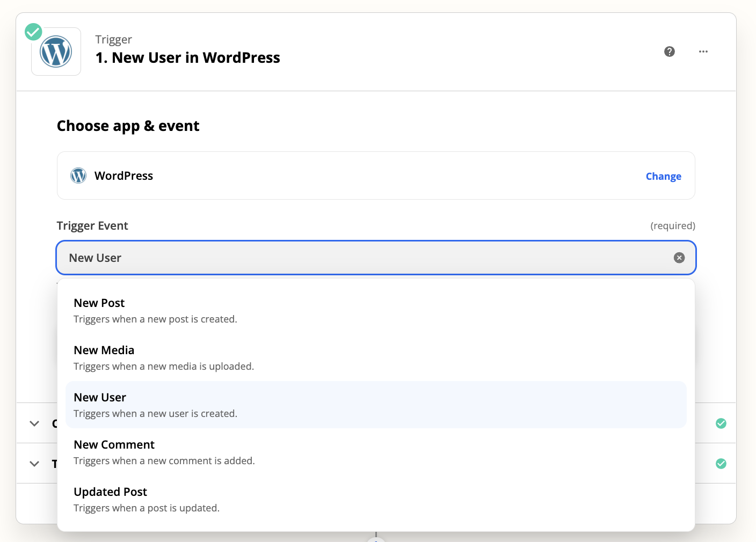Image resolution: width=756 pixels, height=542 pixels.
Task: Click 'Triggers when a post is updated.' text
Action: (147, 508)
